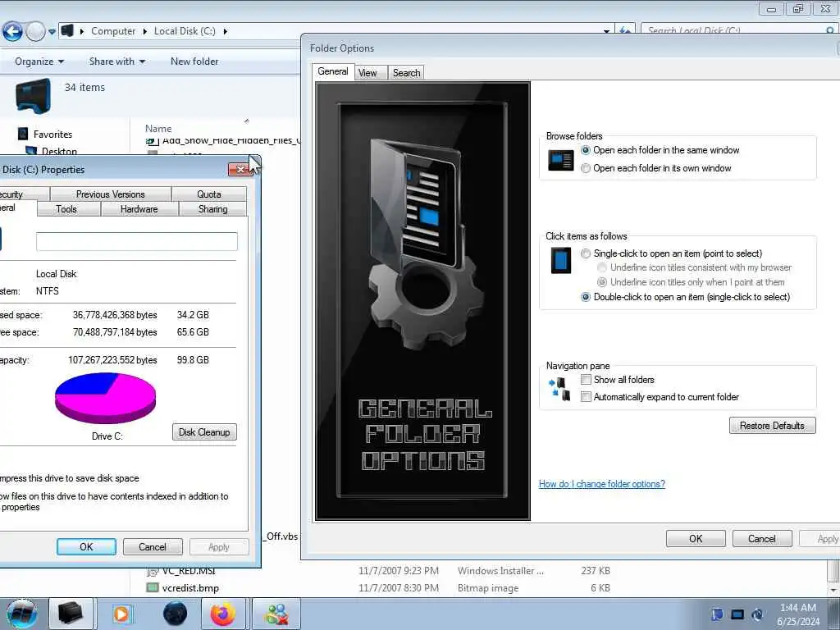The height and width of the screenshot is (630, 840).
Task: Enable Automatically expand to current folder
Action: (586, 396)
